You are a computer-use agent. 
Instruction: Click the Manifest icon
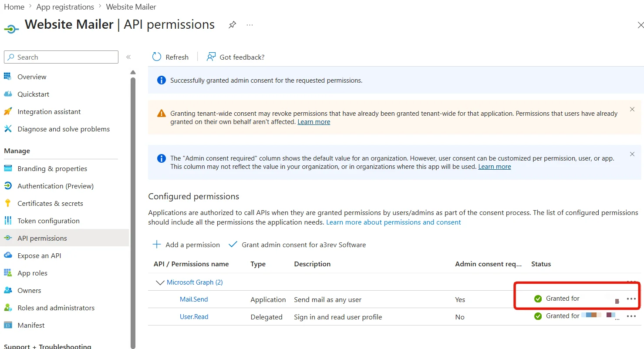point(8,325)
